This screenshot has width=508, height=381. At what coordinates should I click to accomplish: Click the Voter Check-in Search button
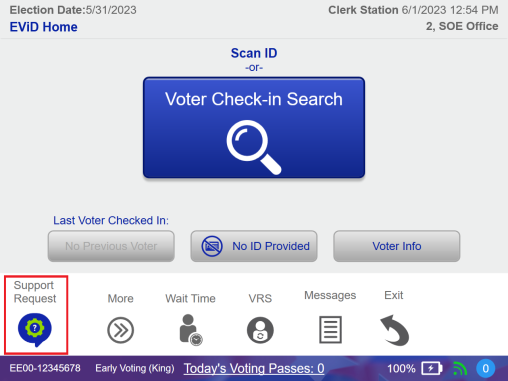click(254, 127)
